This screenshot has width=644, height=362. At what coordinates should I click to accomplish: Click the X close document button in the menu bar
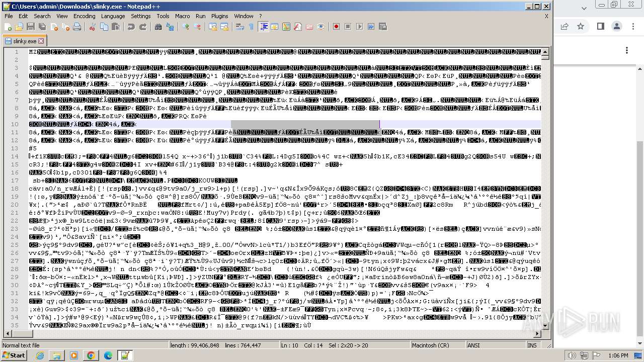pyautogui.click(x=546, y=16)
